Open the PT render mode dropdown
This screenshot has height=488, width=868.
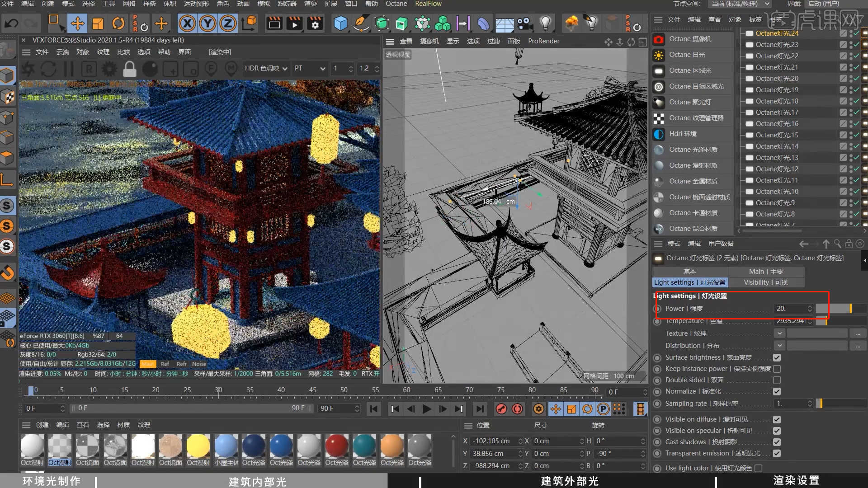(x=309, y=68)
